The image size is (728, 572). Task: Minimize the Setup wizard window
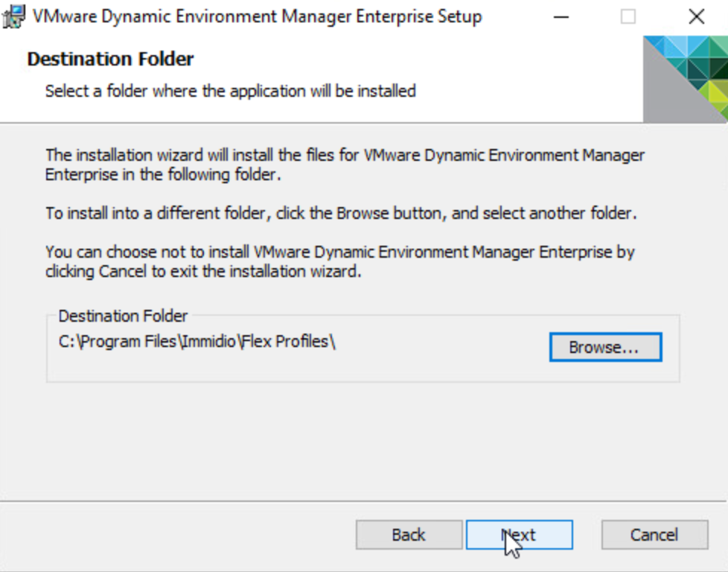pyautogui.click(x=560, y=16)
